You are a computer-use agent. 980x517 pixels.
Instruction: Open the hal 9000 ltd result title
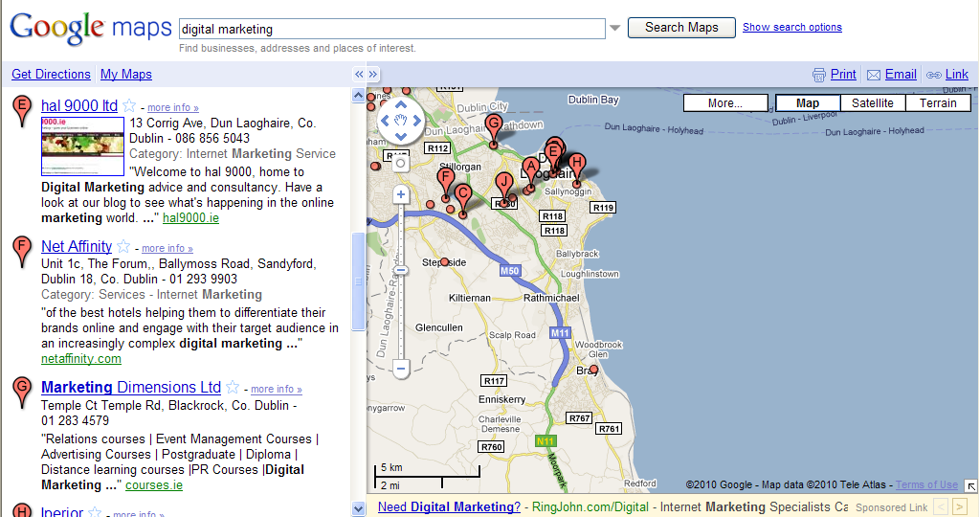click(79, 105)
